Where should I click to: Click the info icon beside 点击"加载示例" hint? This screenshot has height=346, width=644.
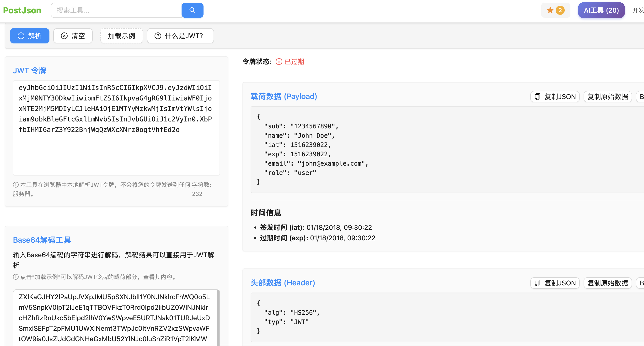[x=16, y=277]
